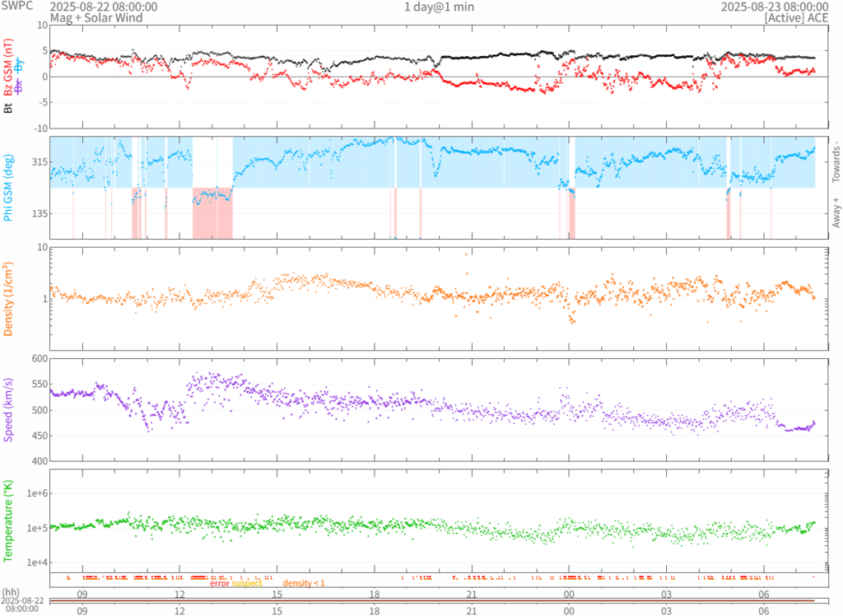
Task: Click the red 'error' legend label
Action: click(219, 584)
